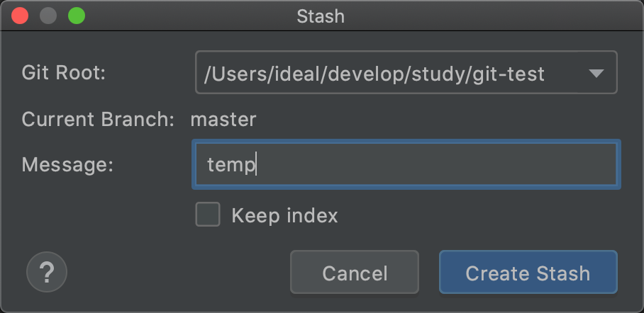
Task: Click the "temp" text in the Message field
Action: point(231,165)
